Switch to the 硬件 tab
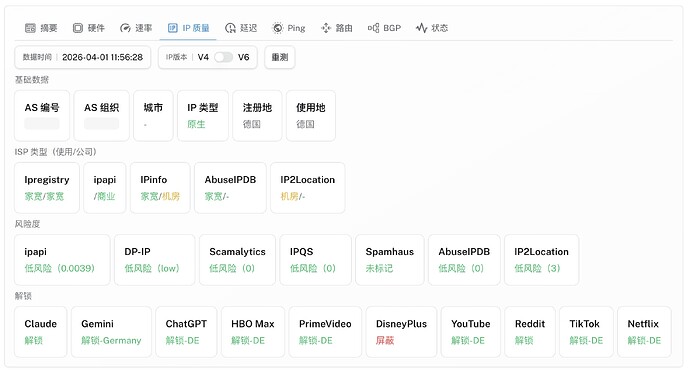This screenshot has height=371, width=690. [x=88, y=28]
